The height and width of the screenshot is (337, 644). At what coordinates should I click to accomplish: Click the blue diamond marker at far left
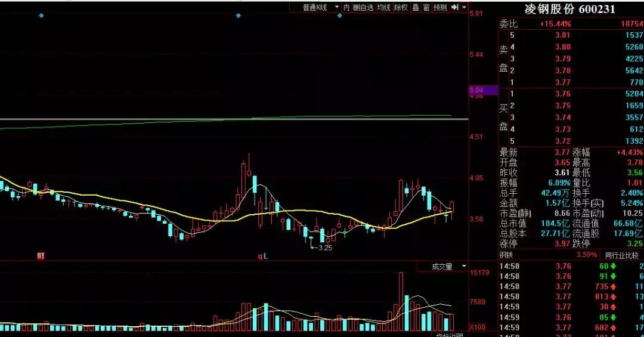41,16
